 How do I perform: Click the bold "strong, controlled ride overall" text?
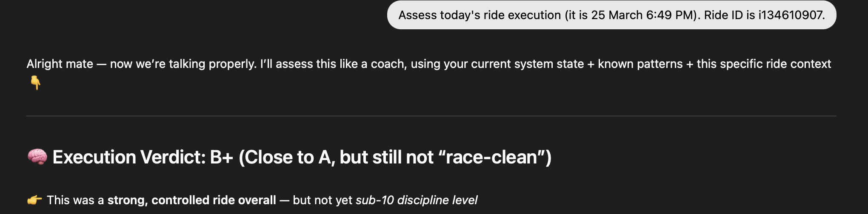[x=191, y=200]
